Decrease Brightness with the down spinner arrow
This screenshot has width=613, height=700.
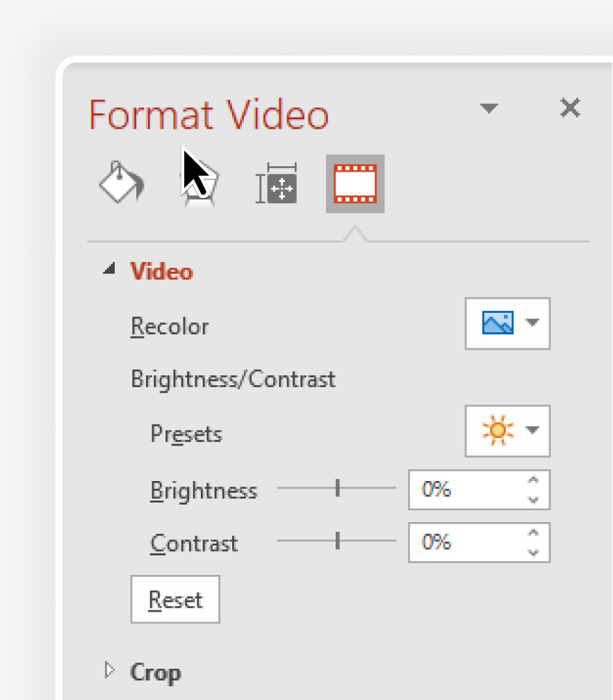(x=533, y=500)
